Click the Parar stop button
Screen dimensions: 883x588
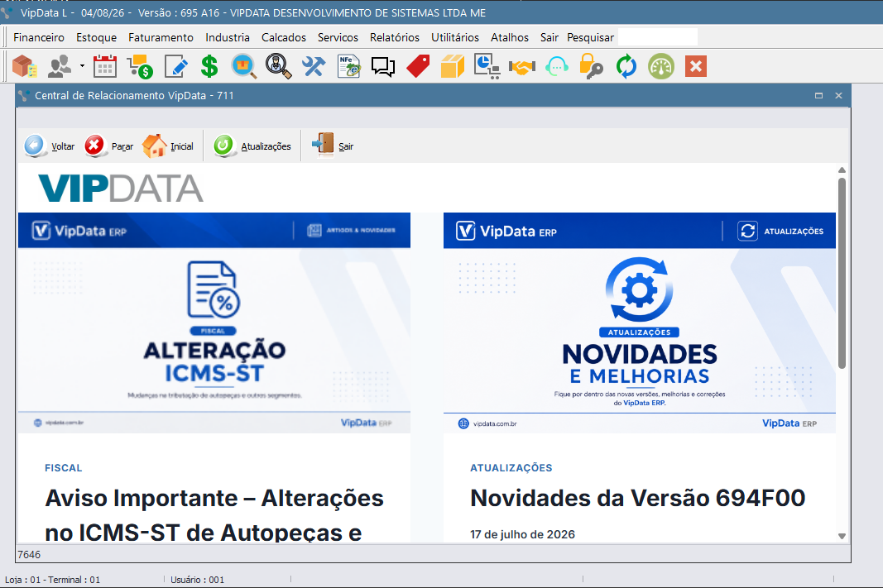click(109, 146)
